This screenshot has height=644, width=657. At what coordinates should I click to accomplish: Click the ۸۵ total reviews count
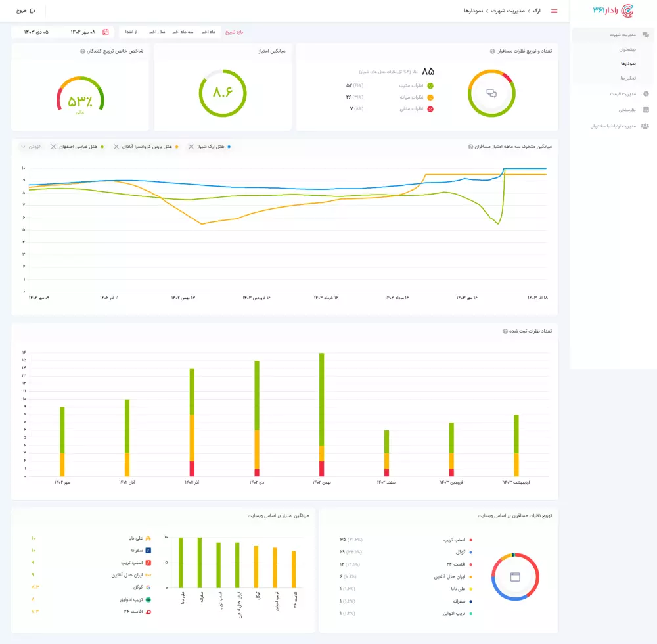tap(428, 72)
